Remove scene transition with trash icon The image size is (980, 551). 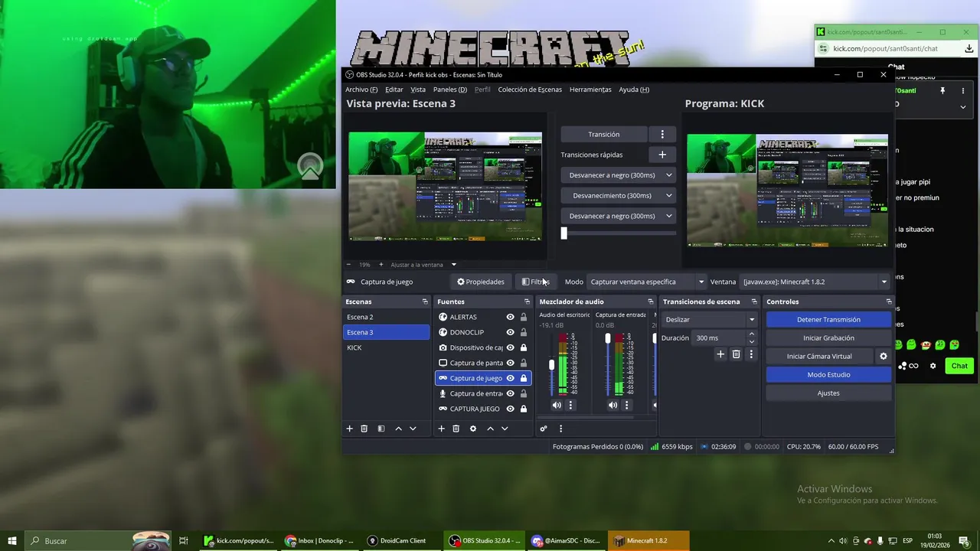click(x=736, y=354)
